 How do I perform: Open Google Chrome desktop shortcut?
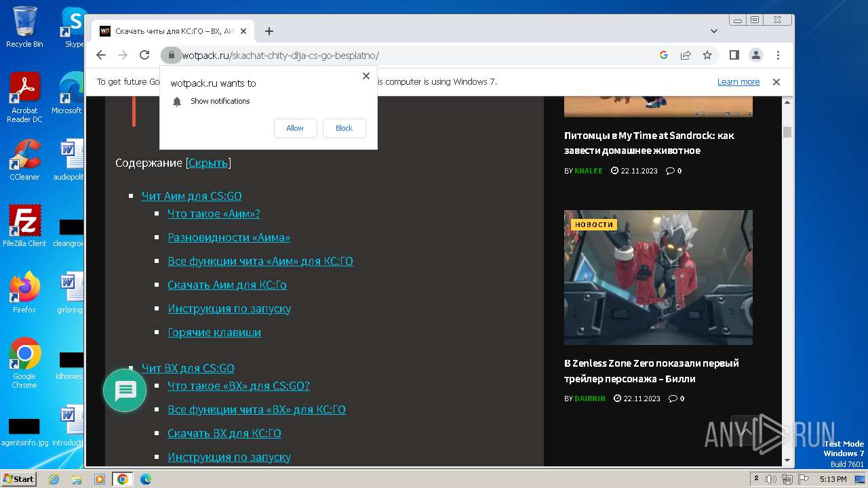[x=24, y=363]
